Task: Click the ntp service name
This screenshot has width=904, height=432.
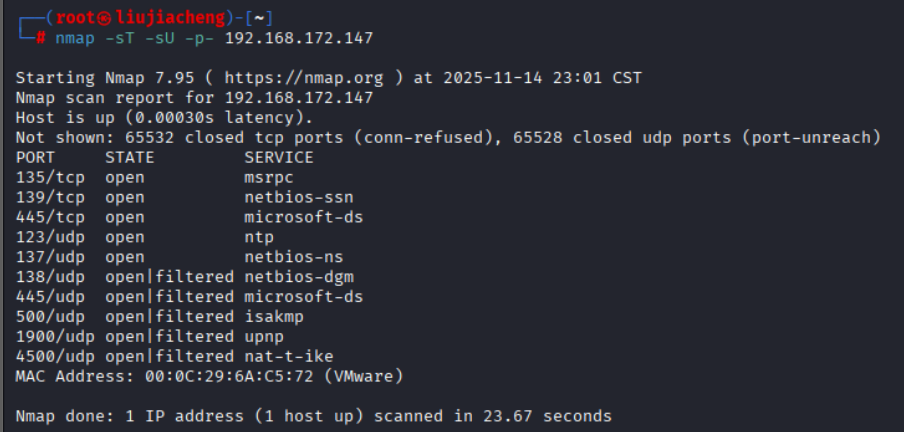Action: (258, 237)
